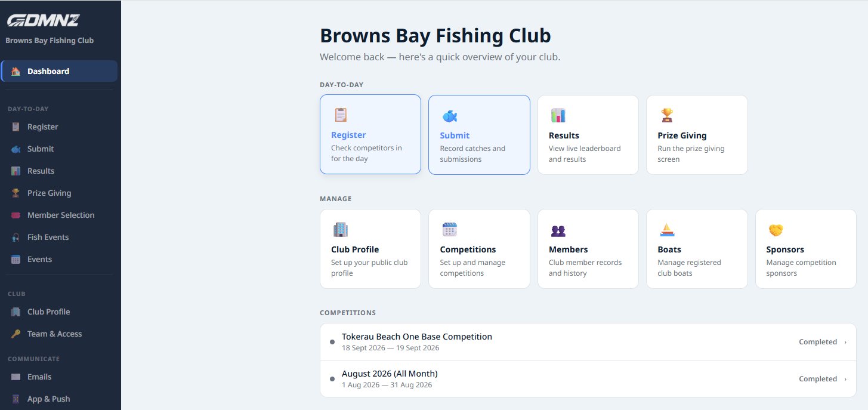Click the trophy icon beside sidebar Prize Giving
Viewport: 868px width, 410px height.
pyautogui.click(x=16, y=193)
